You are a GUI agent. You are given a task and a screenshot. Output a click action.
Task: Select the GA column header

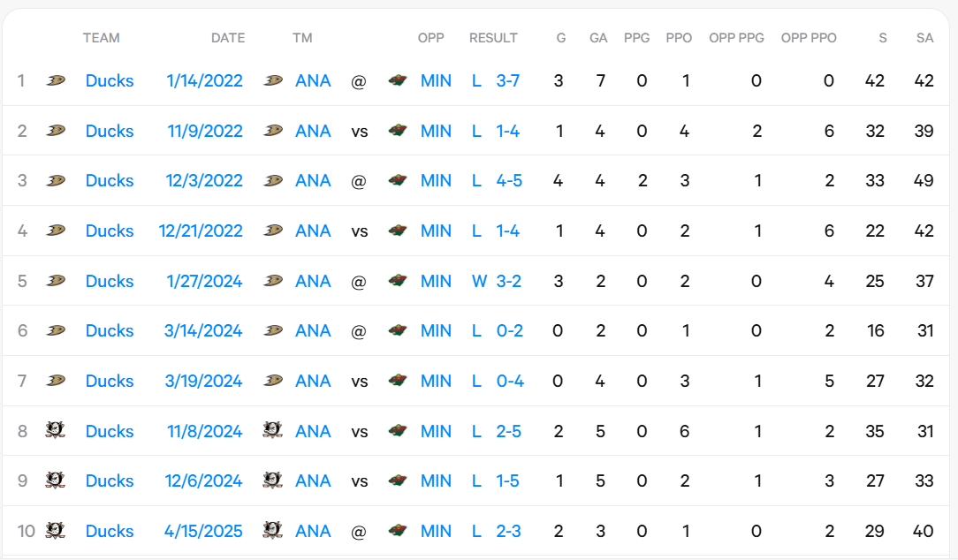[598, 38]
